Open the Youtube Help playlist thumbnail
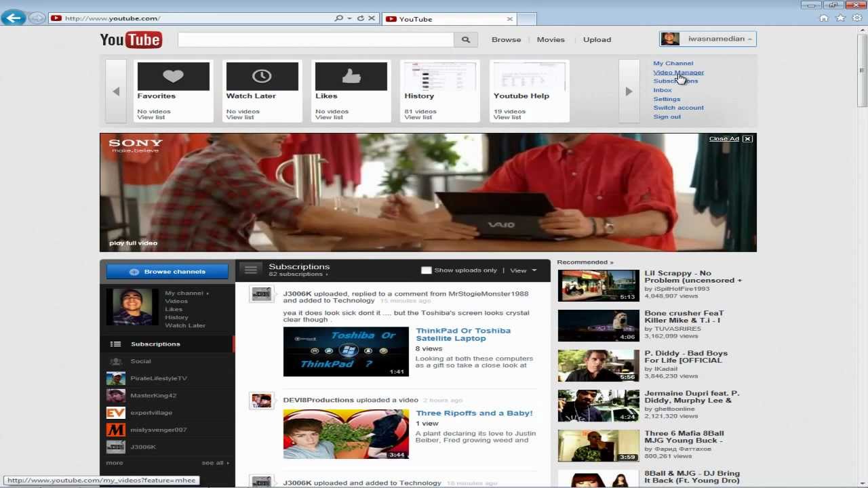The image size is (868, 488). [x=529, y=77]
